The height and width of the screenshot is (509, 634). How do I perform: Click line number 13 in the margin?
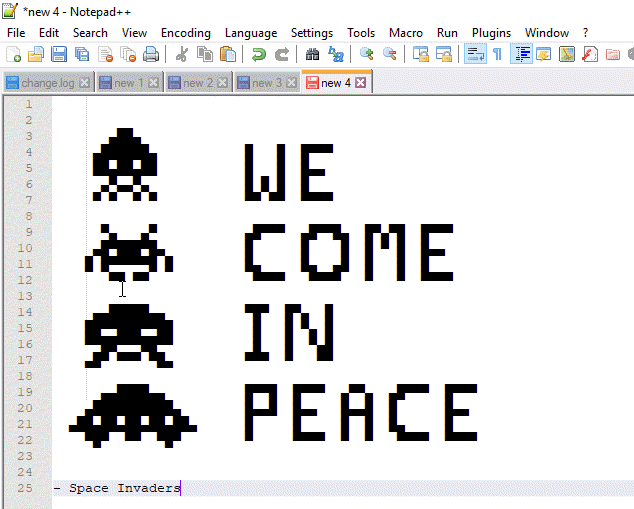click(x=25, y=296)
